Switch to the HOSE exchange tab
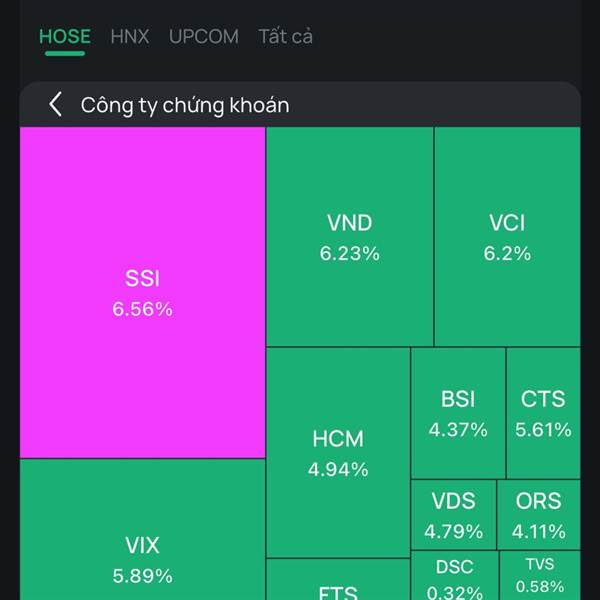This screenshot has height=600, width=600. pos(65,37)
